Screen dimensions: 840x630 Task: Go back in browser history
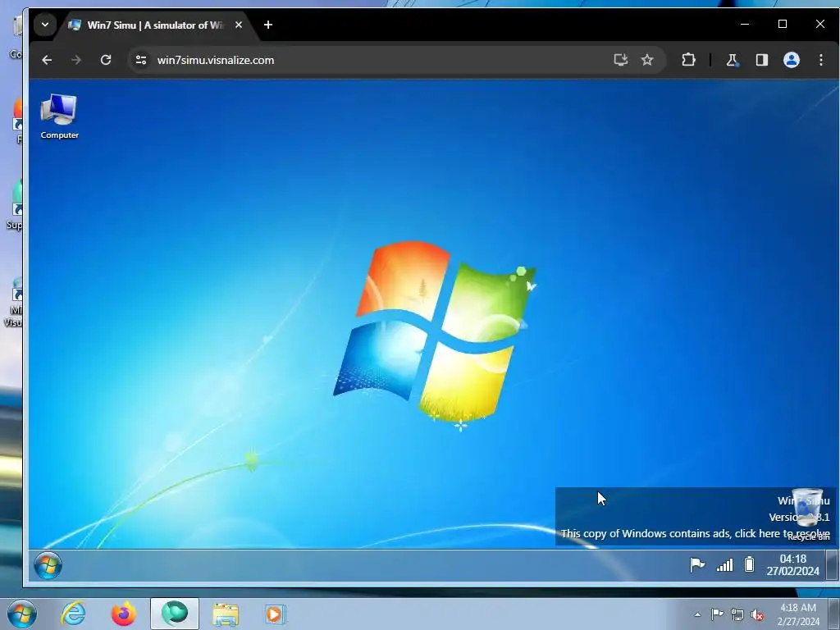pos(47,60)
